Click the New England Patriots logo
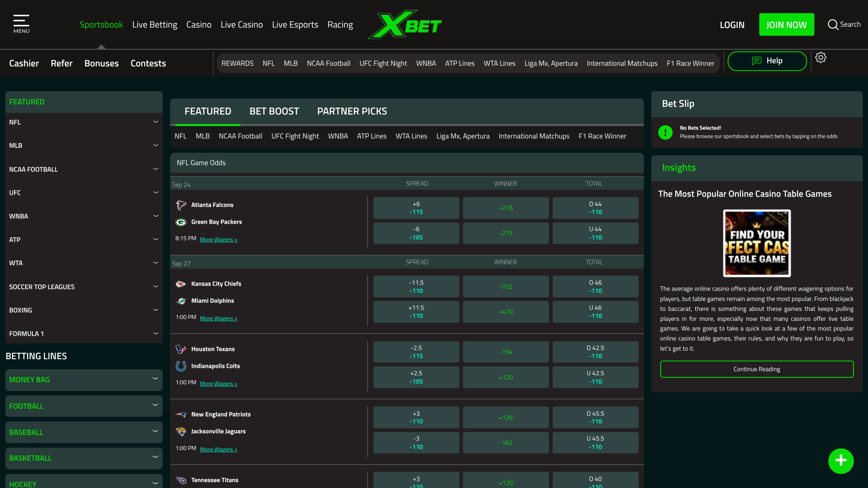 pyautogui.click(x=181, y=414)
